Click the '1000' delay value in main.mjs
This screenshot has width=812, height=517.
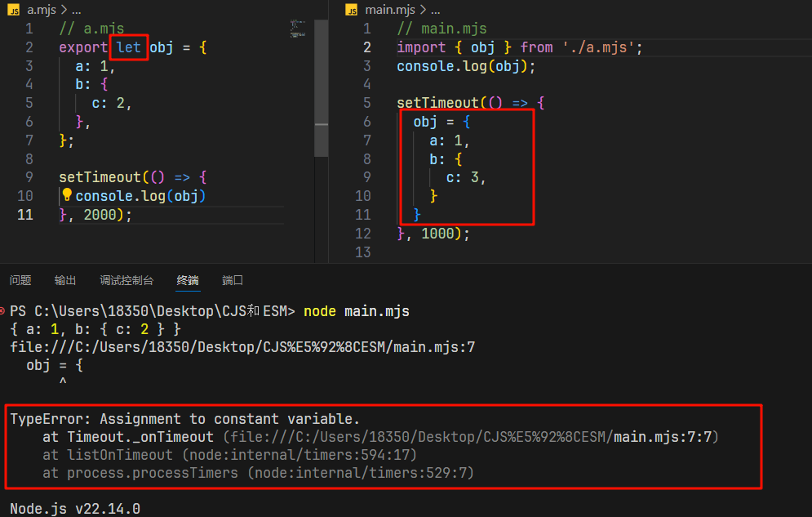[437, 233]
